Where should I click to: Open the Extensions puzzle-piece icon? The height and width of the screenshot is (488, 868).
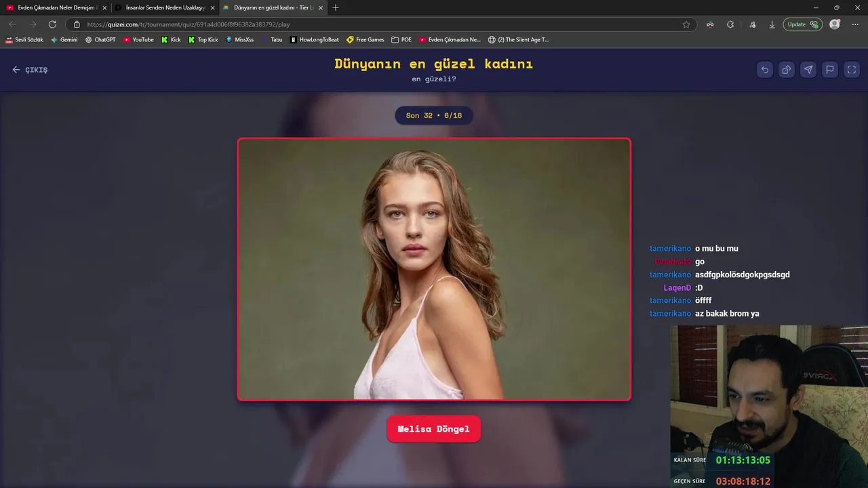(730, 24)
